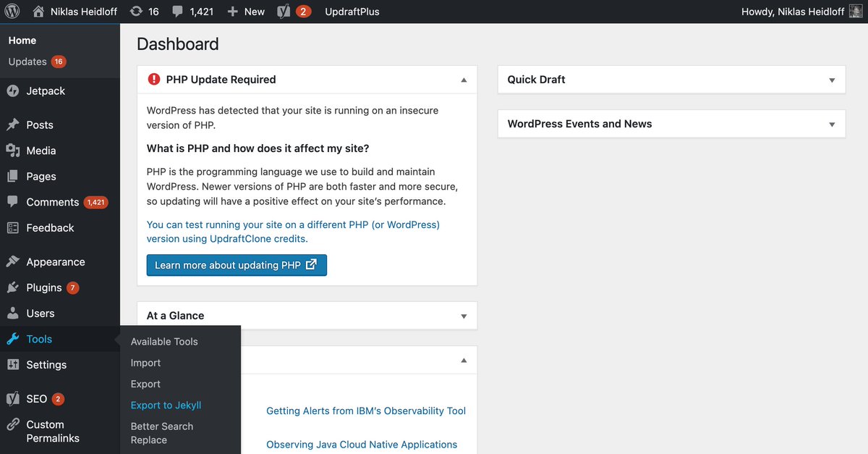Click the Pages icon in sidebar
This screenshot has width=868, height=454.
(13, 176)
